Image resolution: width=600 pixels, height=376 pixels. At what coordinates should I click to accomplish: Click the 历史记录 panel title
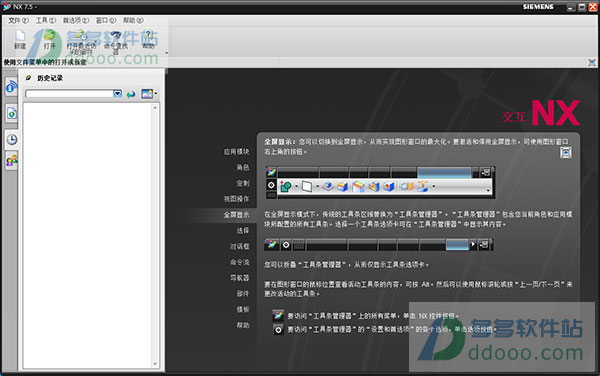click(x=50, y=78)
